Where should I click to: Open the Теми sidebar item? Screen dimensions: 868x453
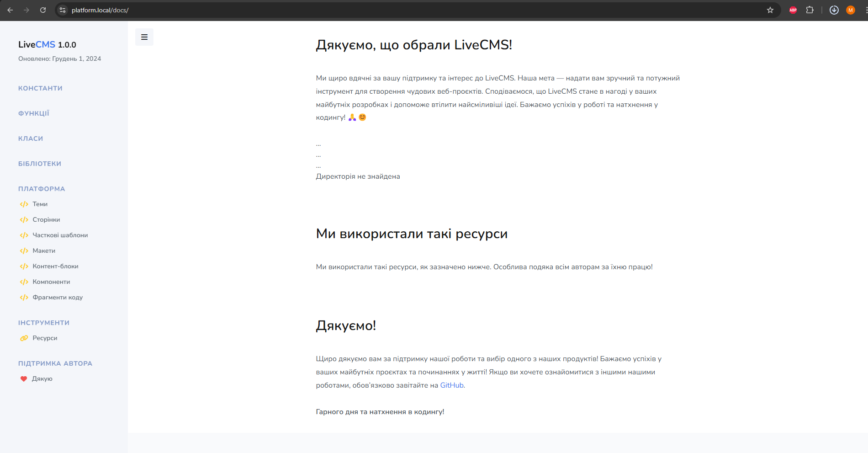tap(40, 204)
